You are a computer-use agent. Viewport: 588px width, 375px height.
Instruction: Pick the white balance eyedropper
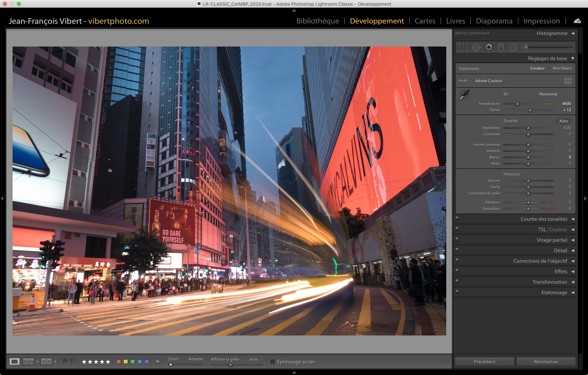tap(464, 95)
